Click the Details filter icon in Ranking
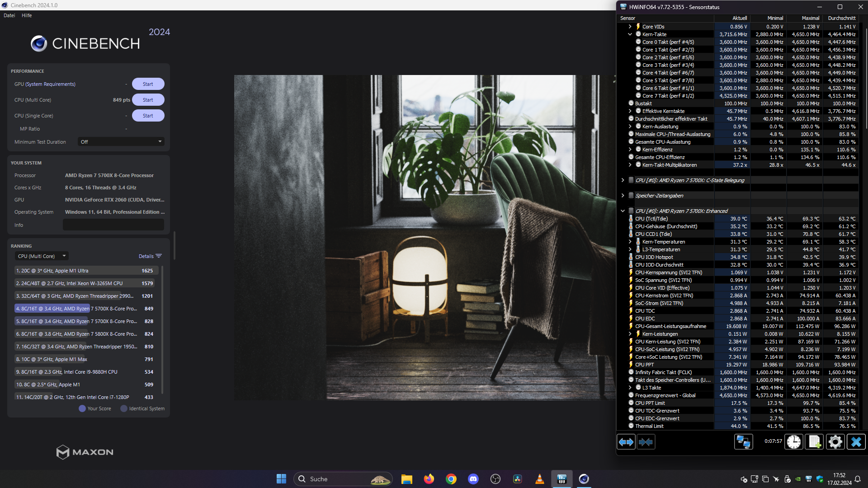Viewport: 868px width, 488px height. click(159, 256)
